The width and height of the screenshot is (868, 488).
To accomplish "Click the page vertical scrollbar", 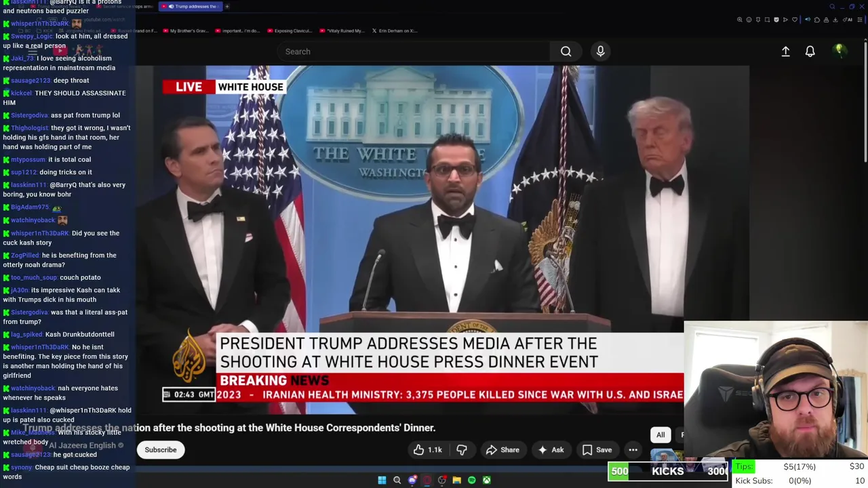I will pos(865,102).
